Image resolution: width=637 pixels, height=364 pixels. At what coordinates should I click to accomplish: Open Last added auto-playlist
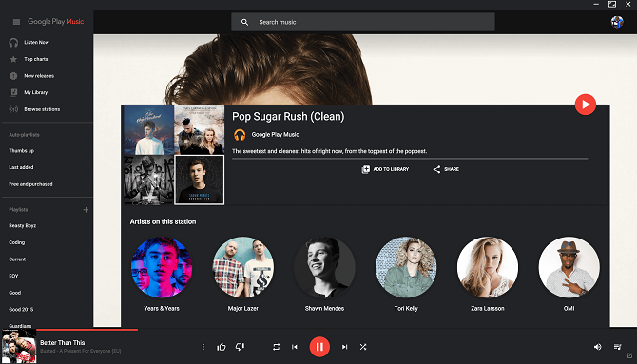(x=21, y=167)
